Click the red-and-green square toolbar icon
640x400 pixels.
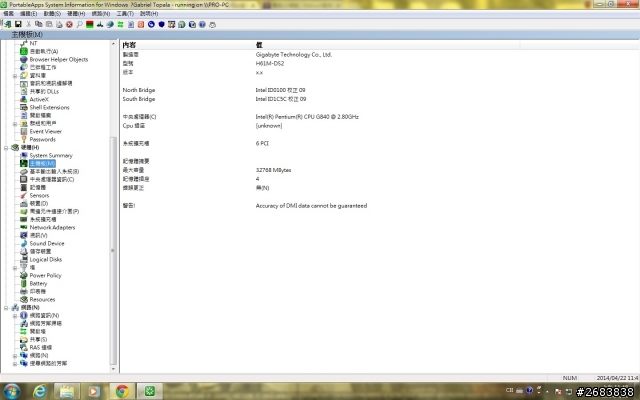pyautogui.click(x=90, y=24)
